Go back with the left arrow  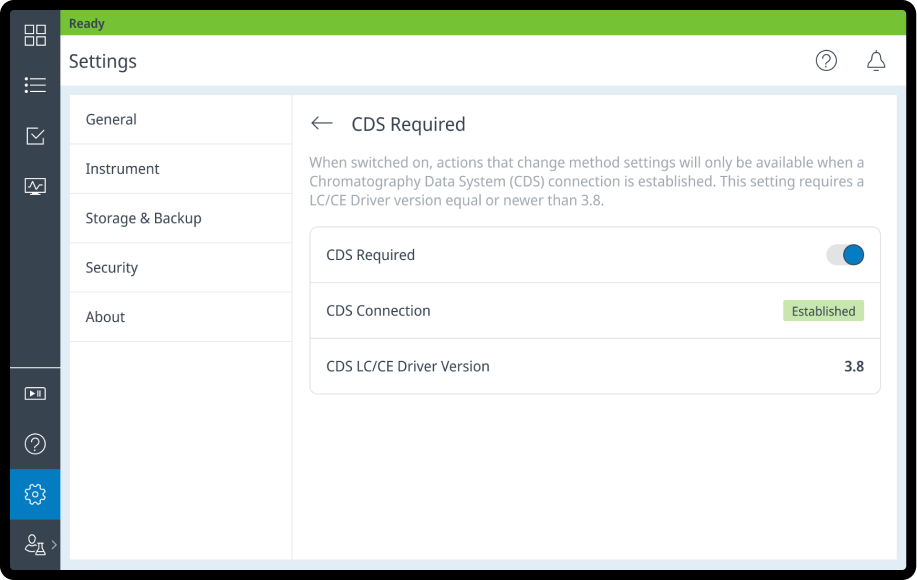point(321,123)
